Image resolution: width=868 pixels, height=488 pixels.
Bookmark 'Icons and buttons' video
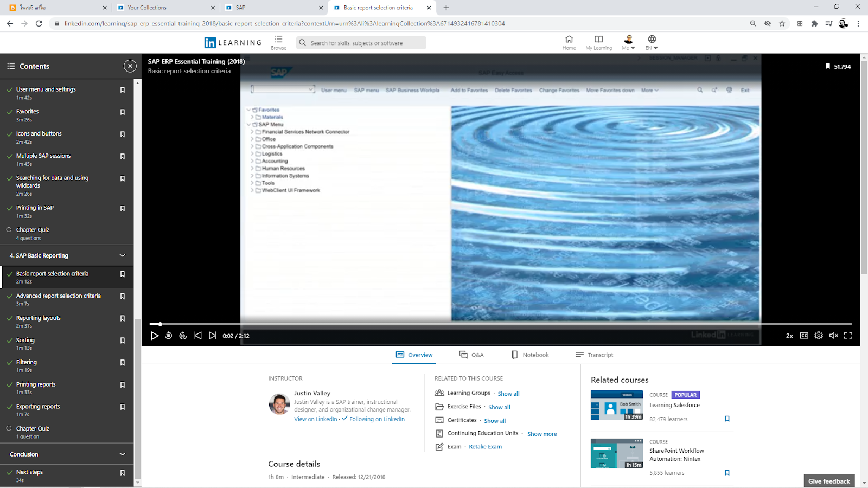(x=123, y=134)
